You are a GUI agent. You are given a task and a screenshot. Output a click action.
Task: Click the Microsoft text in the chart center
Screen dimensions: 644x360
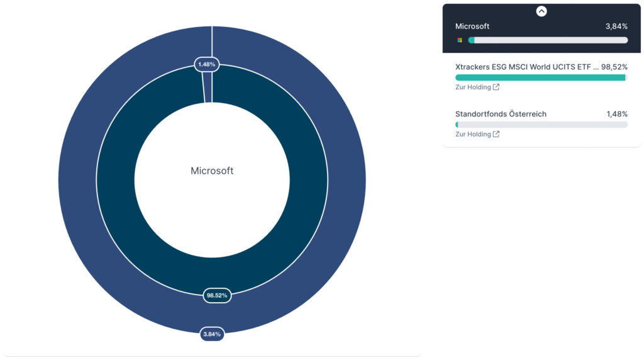click(212, 171)
